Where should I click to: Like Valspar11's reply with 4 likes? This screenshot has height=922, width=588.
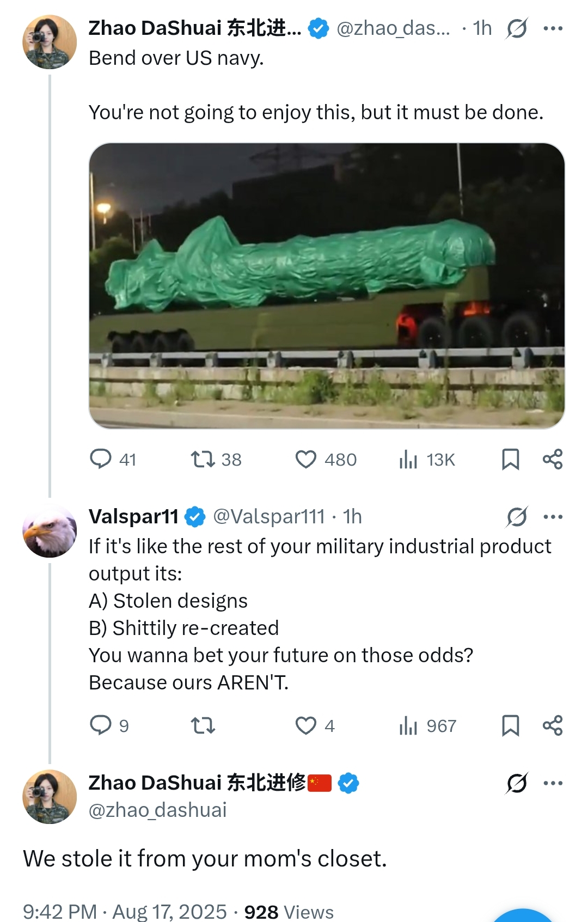(x=305, y=725)
